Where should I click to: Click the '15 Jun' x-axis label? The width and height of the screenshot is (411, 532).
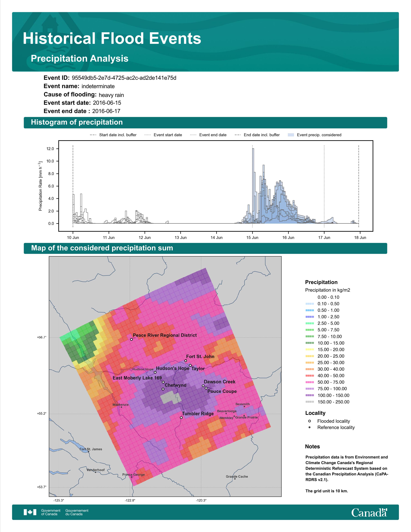252,237
